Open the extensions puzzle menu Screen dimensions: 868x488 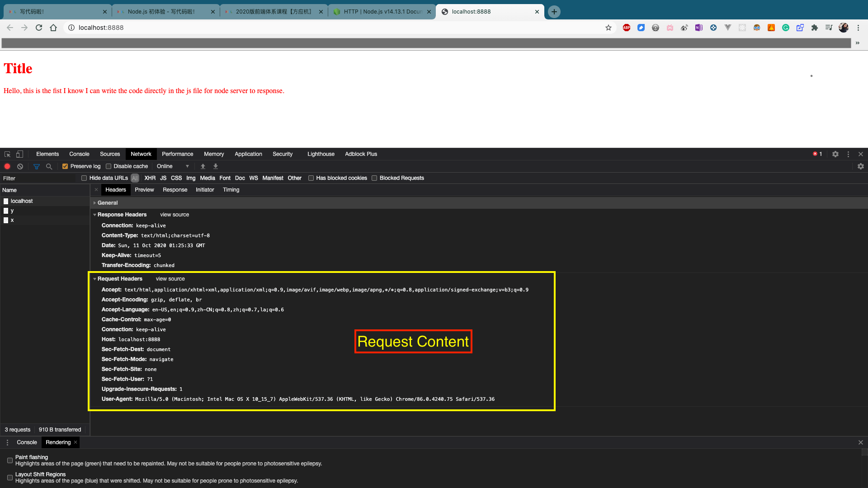click(x=815, y=28)
